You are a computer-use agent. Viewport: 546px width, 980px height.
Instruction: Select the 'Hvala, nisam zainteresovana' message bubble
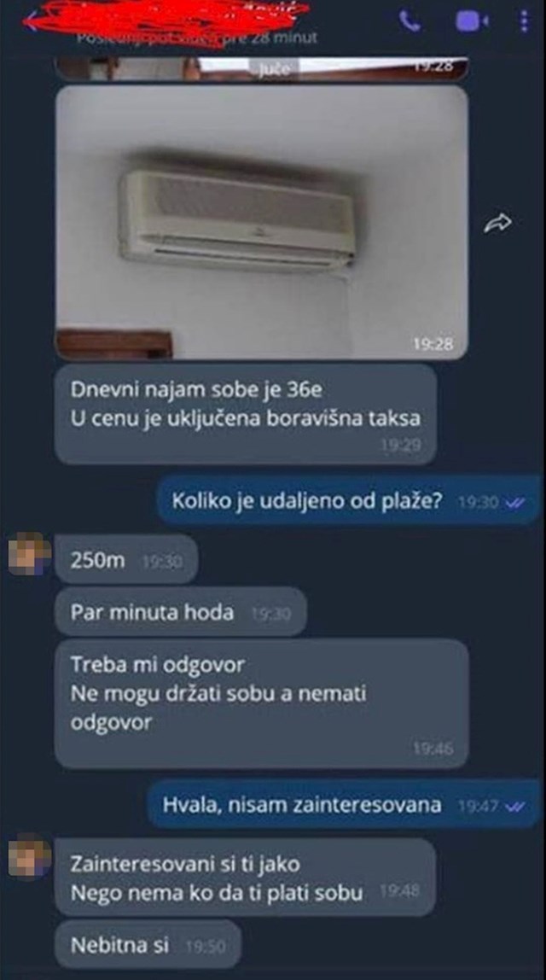pyautogui.click(x=344, y=804)
